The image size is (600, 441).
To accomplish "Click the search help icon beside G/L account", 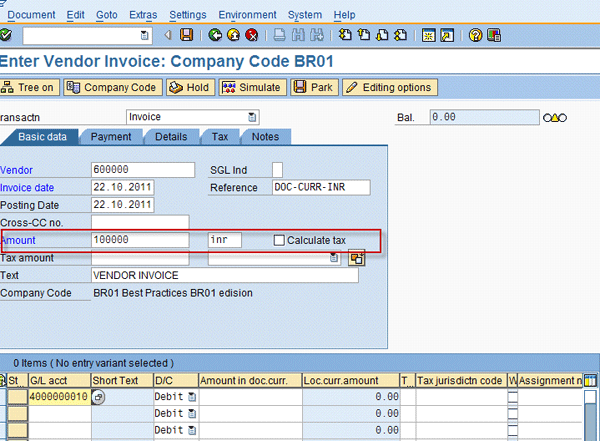I will coord(98,397).
